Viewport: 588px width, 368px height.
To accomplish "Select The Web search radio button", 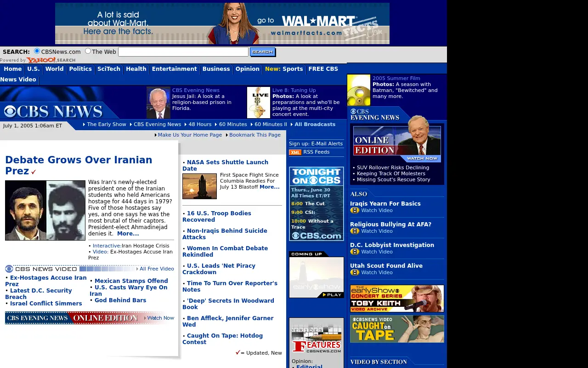I will pyautogui.click(x=88, y=51).
